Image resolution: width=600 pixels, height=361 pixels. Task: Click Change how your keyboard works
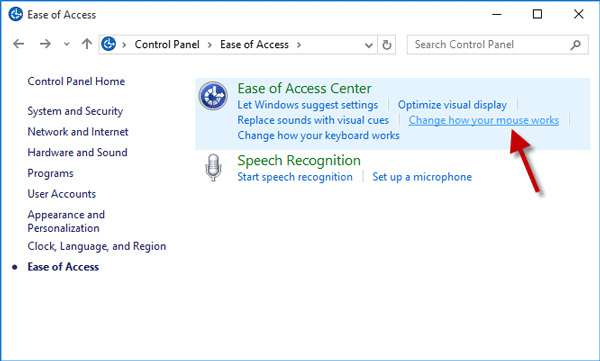pyautogui.click(x=318, y=136)
